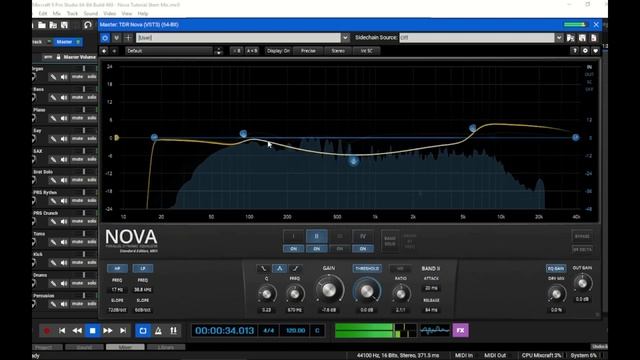Click the Display: On button

point(278,51)
